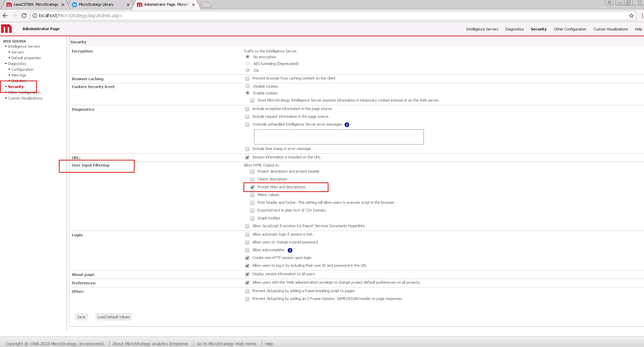Enable Prevent browser from caching content
644x347 pixels.
click(247, 79)
